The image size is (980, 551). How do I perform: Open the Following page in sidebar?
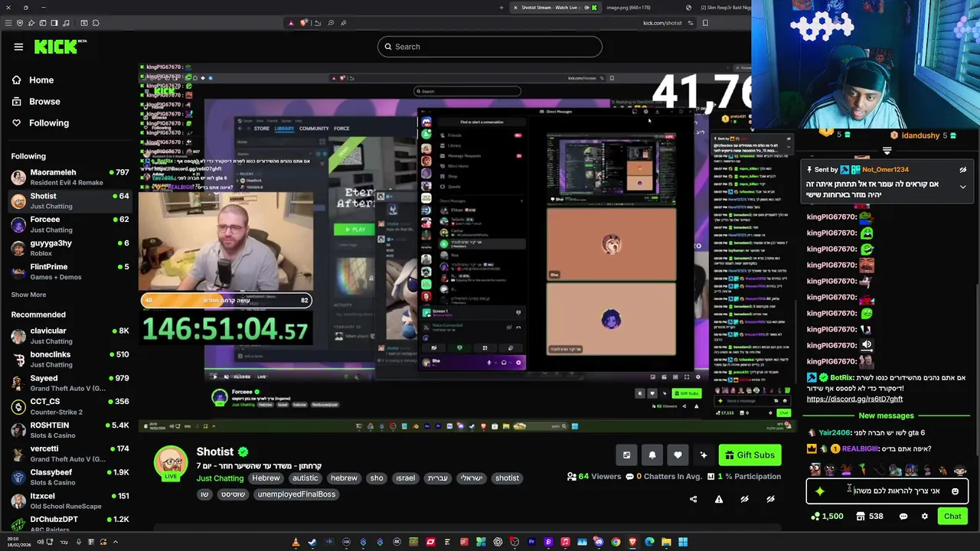(x=49, y=123)
